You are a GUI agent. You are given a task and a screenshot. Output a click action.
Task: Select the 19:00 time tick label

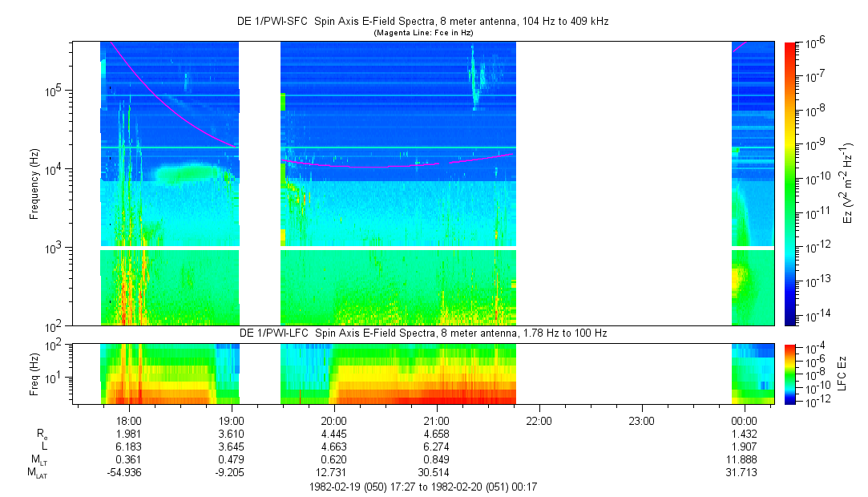(x=232, y=421)
